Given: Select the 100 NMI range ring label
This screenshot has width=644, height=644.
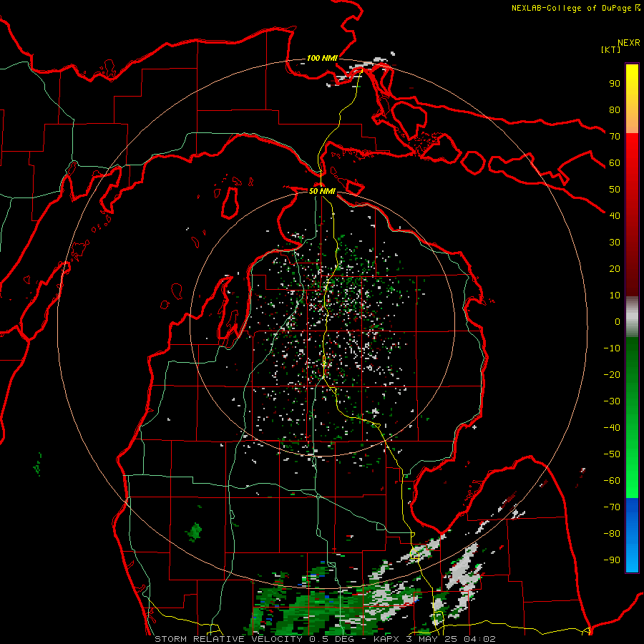Looking at the screenshot, I should (322, 58).
